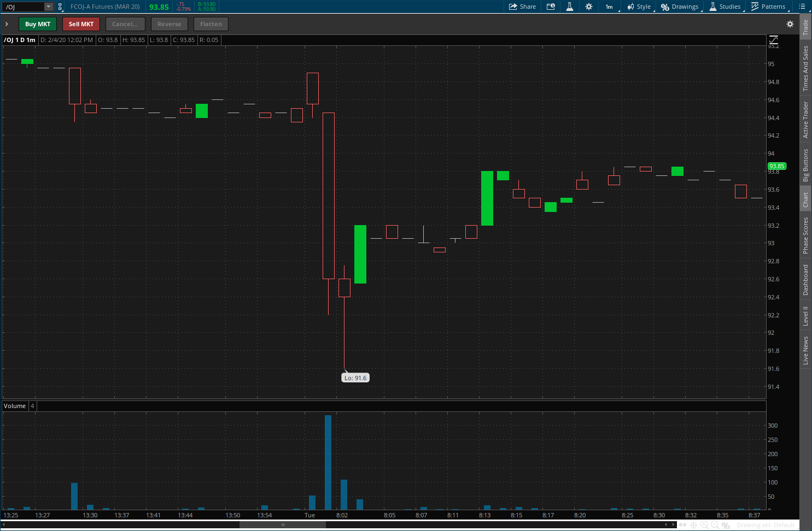Open the symbol info card icon
Viewport: 812px width, 531px height.
tap(551, 7)
